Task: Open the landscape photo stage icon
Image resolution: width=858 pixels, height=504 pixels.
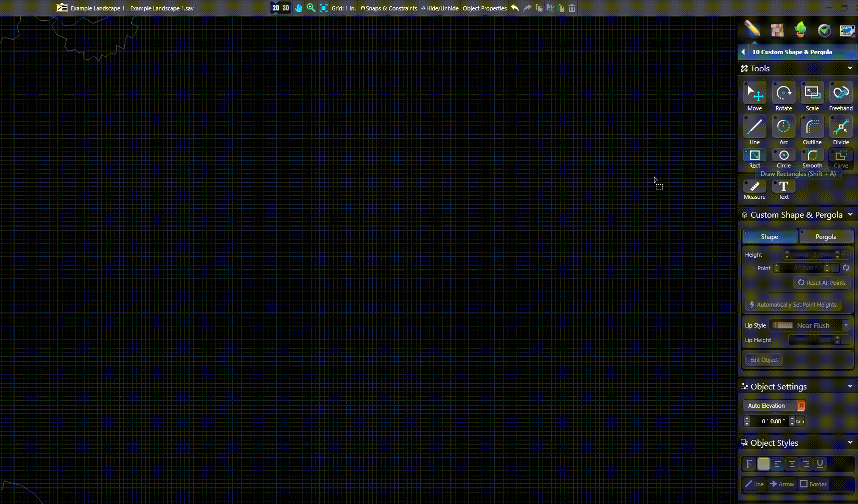Action: coord(848,30)
